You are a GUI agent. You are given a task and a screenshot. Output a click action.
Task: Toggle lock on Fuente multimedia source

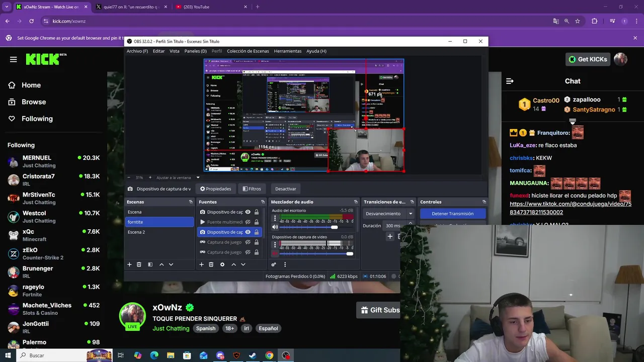pos(257,222)
